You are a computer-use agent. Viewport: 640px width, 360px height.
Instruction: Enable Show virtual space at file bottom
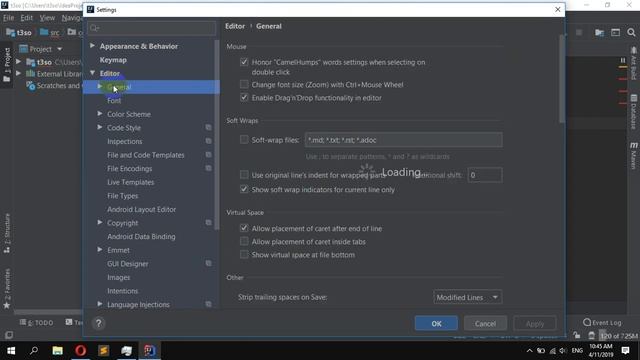click(x=244, y=254)
